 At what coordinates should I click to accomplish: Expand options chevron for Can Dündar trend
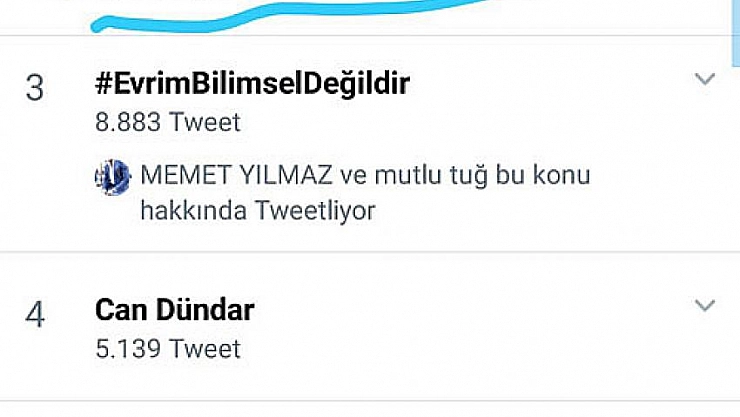pyautogui.click(x=705, y=306)
